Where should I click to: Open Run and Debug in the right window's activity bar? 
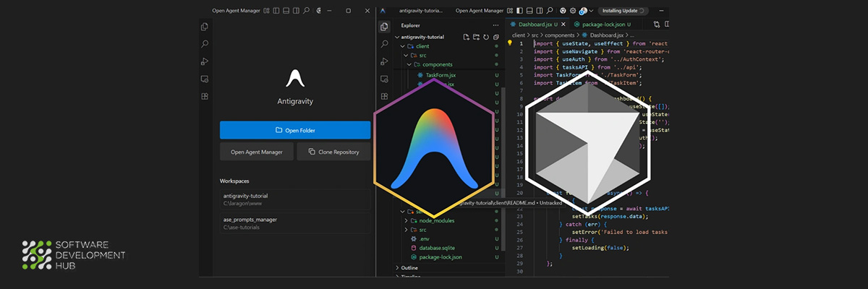pyautogui.click(x=385, y=61)
